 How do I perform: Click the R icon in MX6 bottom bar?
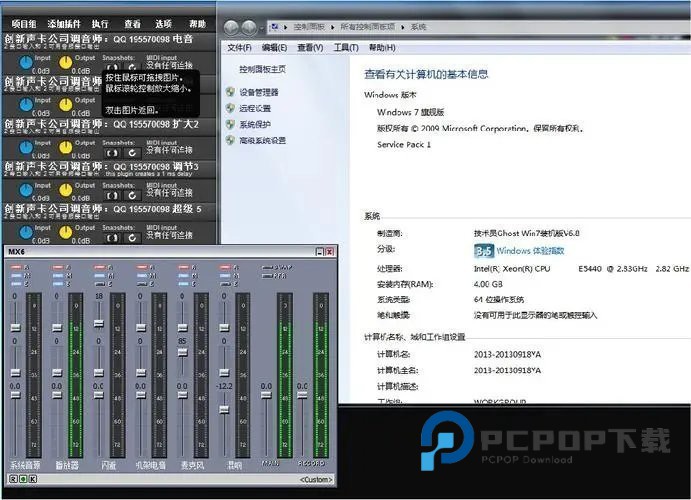click(x=13, y=479)
